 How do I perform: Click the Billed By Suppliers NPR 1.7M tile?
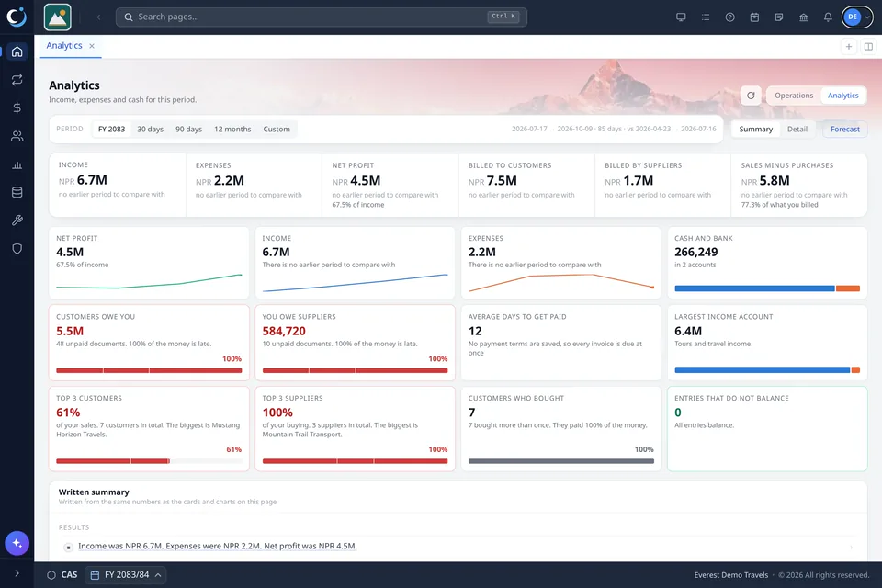pos(662,185)
